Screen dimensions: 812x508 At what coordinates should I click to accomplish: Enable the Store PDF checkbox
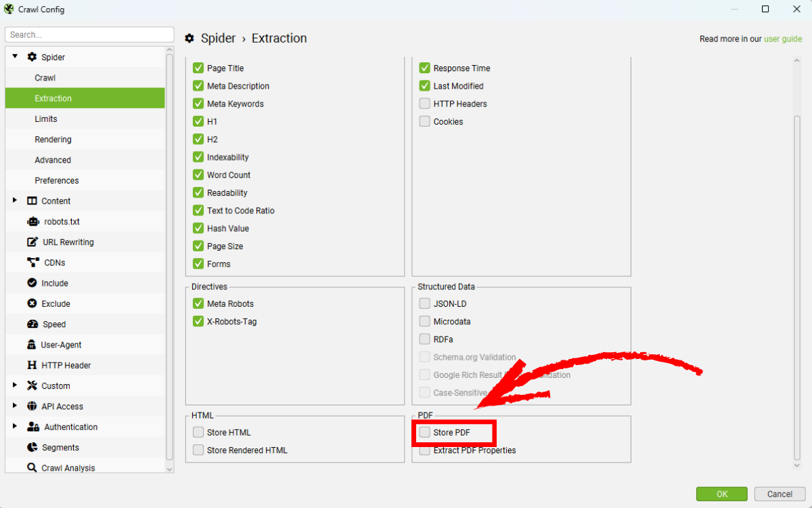click(x=425, y=432)
